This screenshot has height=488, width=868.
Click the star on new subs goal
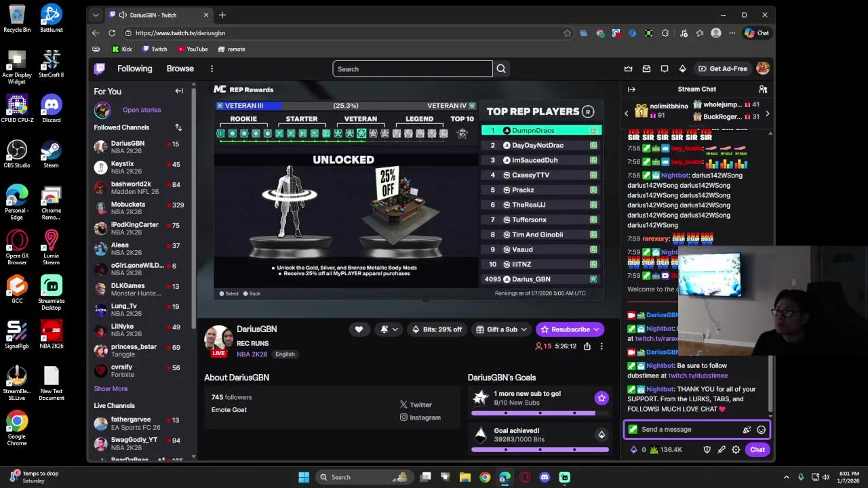point(601,398)
